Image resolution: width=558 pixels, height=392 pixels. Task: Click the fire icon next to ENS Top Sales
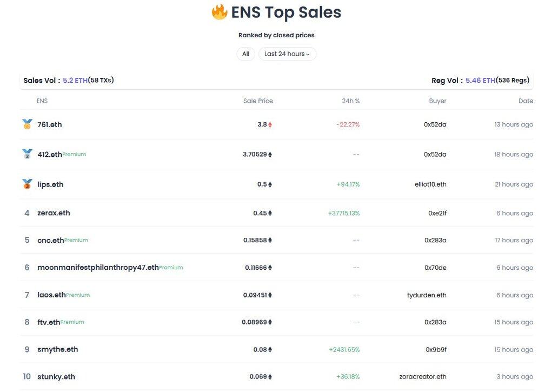click(x=219, y=12)
